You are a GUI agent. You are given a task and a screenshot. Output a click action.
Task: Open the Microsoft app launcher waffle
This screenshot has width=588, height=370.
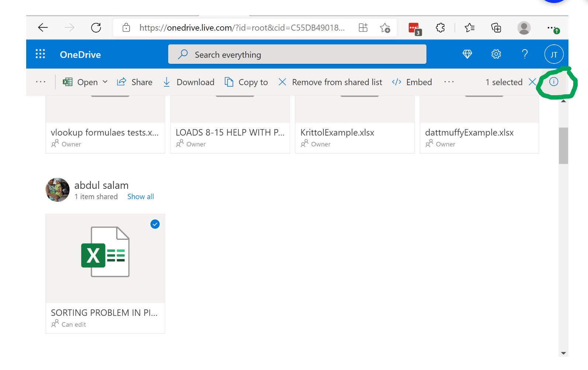40,54
